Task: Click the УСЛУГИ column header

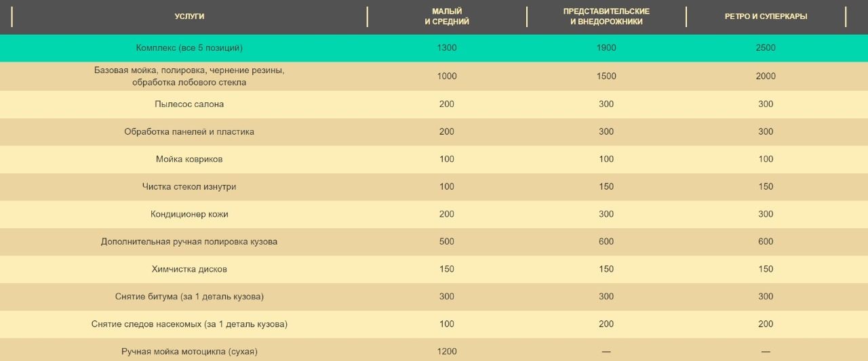Action: tap(189, 16)
